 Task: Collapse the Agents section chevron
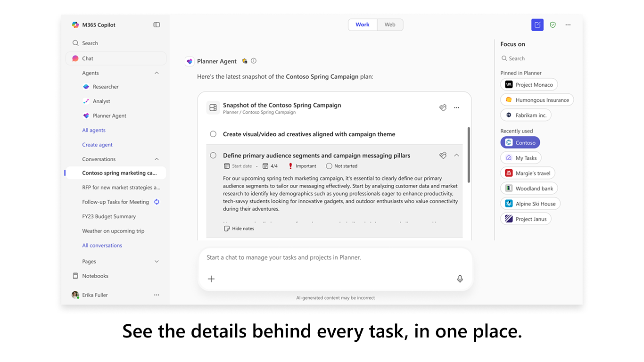pyautogui.click(x=157, y=73)
